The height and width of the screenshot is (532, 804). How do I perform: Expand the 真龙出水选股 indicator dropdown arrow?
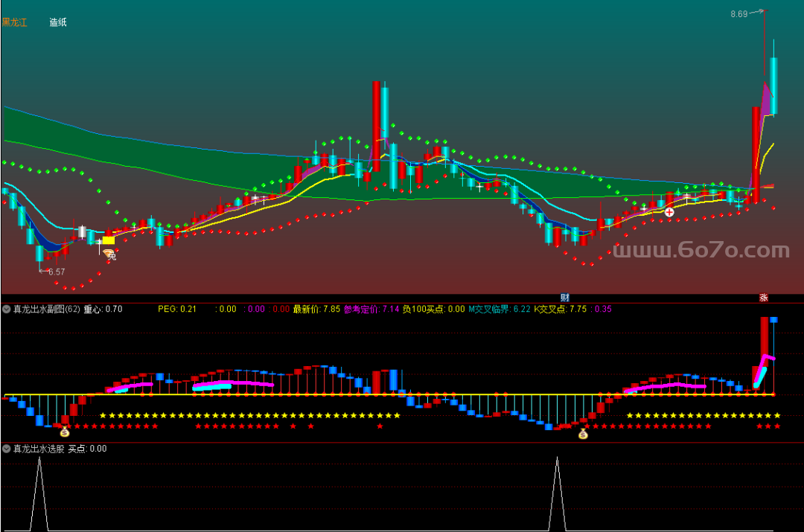7,449
